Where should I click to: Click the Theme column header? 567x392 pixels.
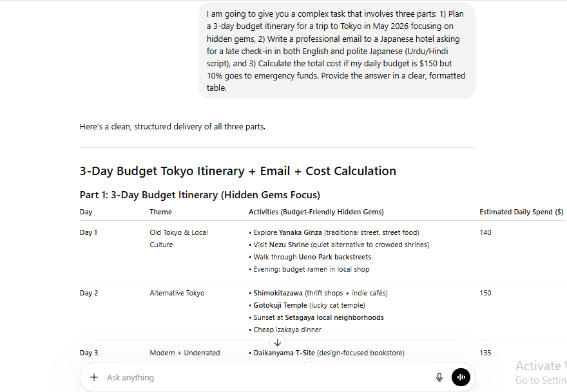[x=161, y=212]
